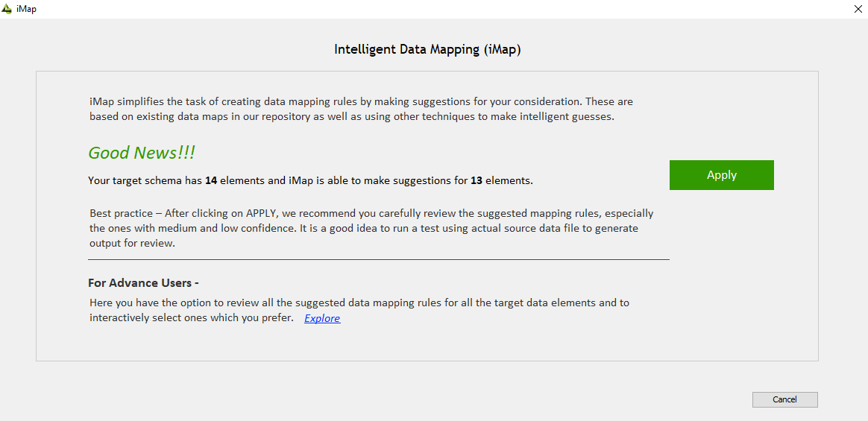Click the "For Advance Users -" heading
The image size is (868, 421).
coord(143,283)
